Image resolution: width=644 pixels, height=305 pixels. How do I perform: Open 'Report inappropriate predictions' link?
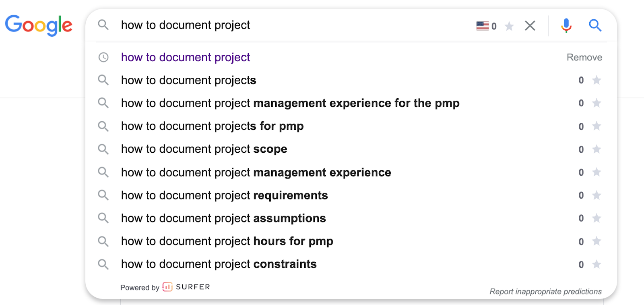(545, 291)
